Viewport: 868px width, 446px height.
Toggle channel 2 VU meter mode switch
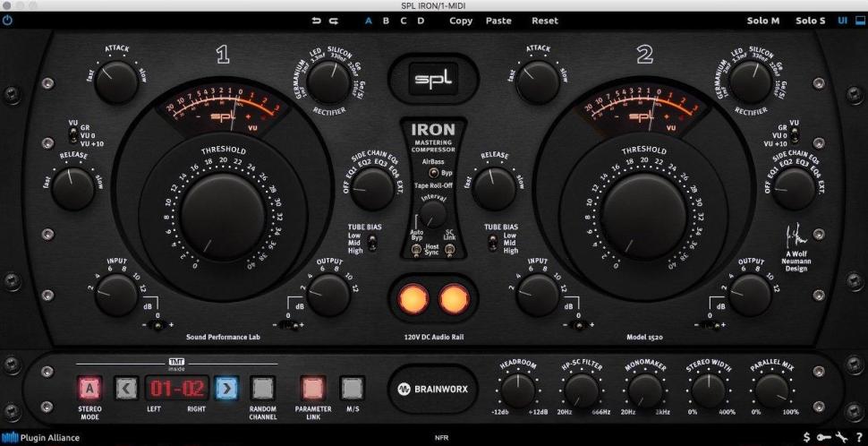(x=794, y=134)
